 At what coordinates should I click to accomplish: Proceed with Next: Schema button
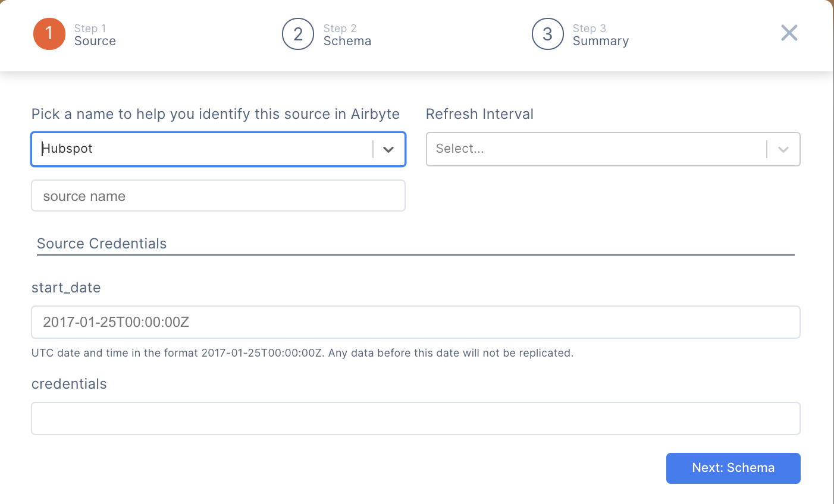pyautogui.click(x=733, y=468)
